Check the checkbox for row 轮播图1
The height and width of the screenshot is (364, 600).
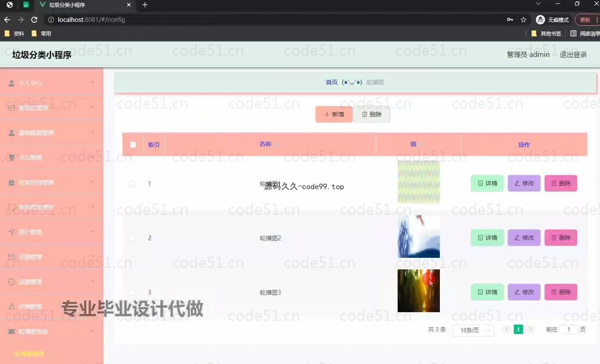pos(132,184)
